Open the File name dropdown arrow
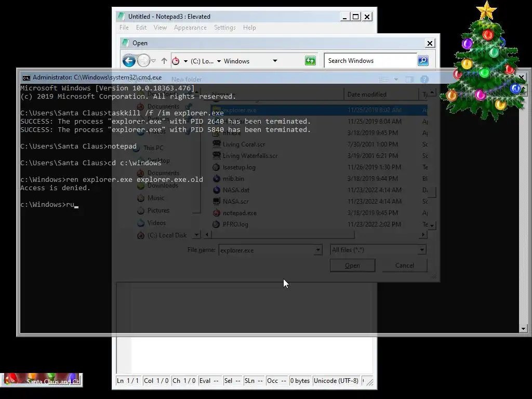The width and height of the screenshot is (532, 399). pyautogui.click(x=317, y=250)
